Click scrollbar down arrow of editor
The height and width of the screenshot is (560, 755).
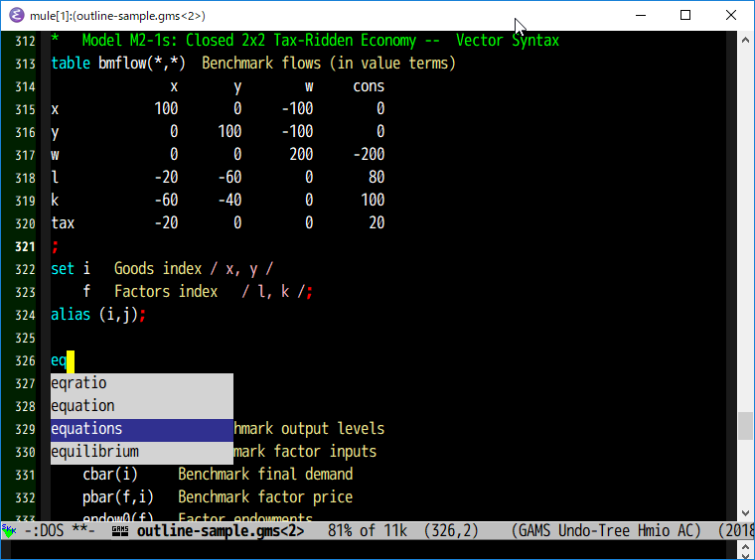pyautogui.click(x=745, y=513)
